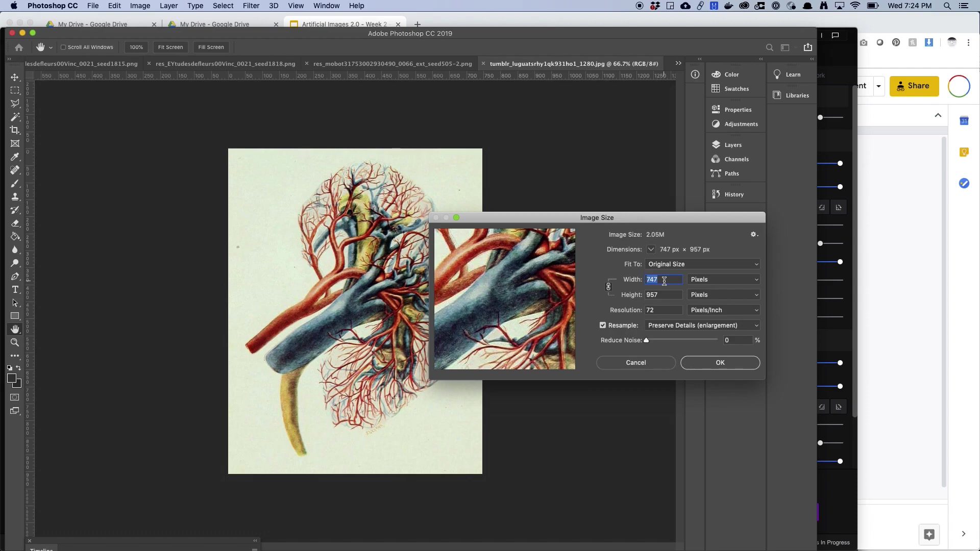Switch to Artificial Images 2.0 browser tab
The width and height of the screenshot is (980, 551).
pyautogui.click(x=345, y=24)
